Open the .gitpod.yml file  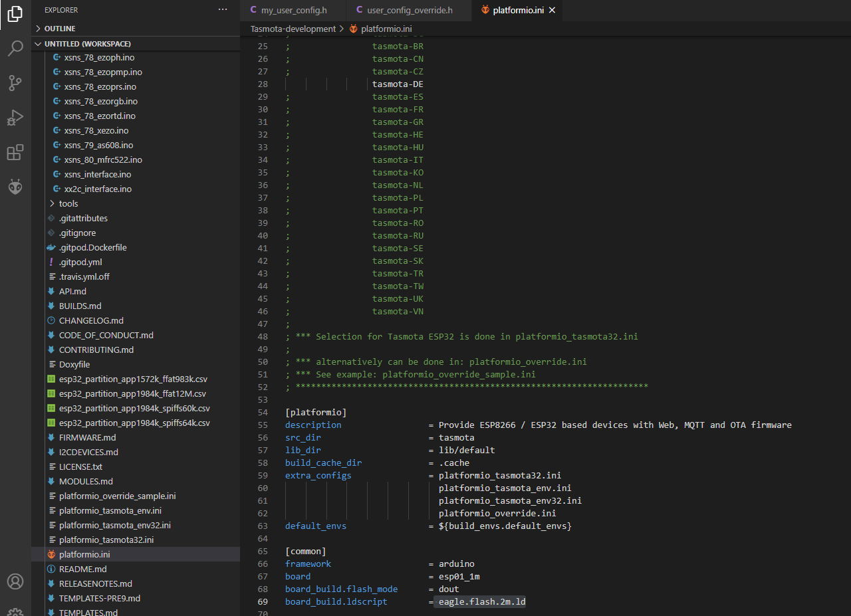tap(80, 262)
